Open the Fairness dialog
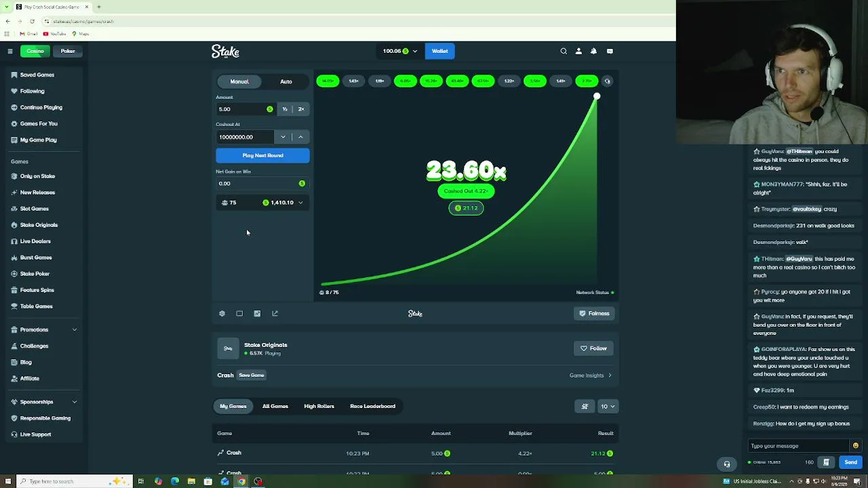Viewport: 868px width, 488px height. 594,313
